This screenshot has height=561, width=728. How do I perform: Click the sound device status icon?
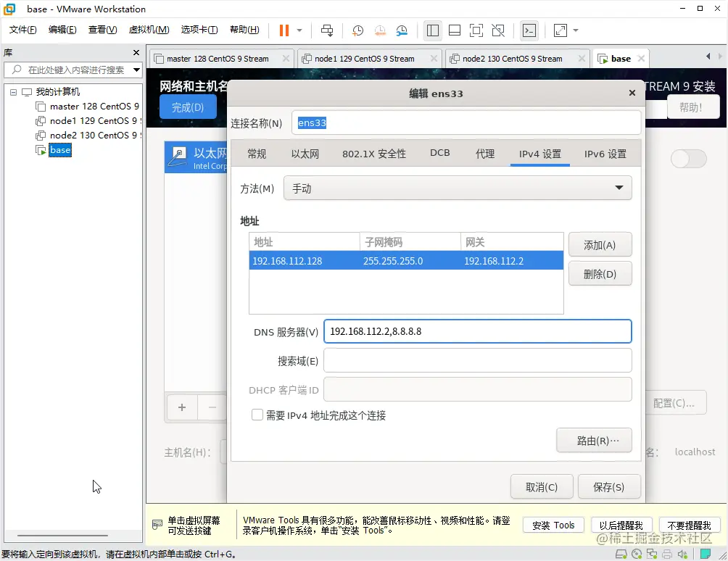(682, 554)
